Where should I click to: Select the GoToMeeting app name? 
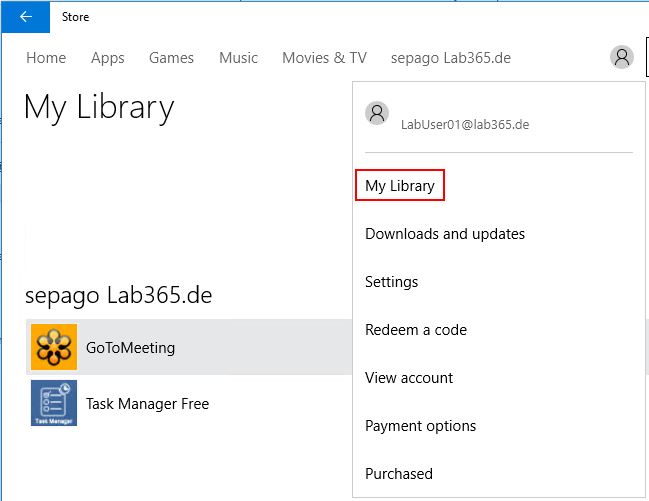tap(130, 348)
